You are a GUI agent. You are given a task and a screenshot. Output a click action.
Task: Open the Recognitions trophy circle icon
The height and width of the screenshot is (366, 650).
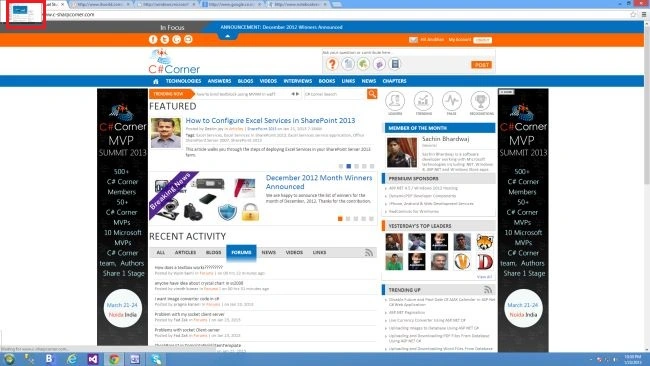coord(480,101)
